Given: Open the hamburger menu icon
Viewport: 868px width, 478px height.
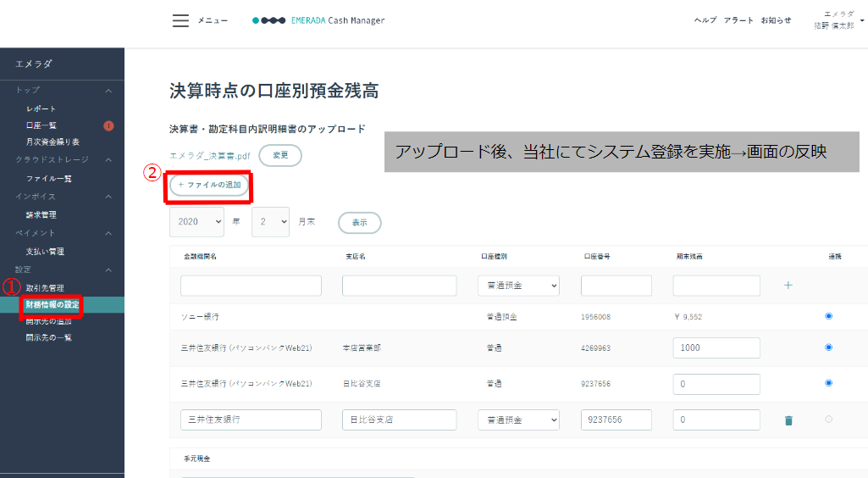Looking at the screenshot, I should point(180,20).
